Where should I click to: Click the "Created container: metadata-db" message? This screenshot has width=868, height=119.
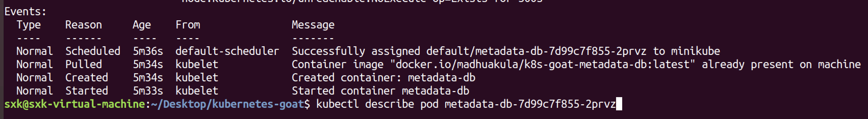tap(384, 78)
